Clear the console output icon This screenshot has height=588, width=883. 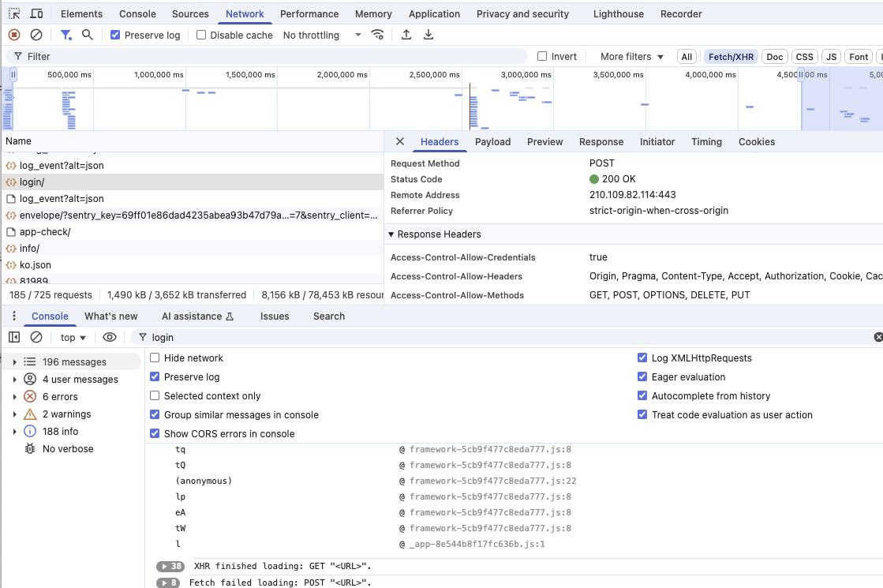pos(36,337)
